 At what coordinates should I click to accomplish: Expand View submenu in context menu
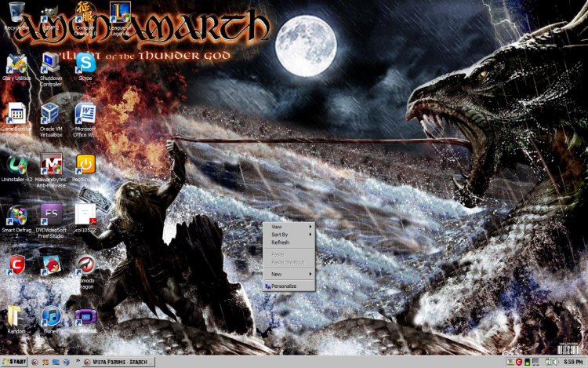(289, 227)
